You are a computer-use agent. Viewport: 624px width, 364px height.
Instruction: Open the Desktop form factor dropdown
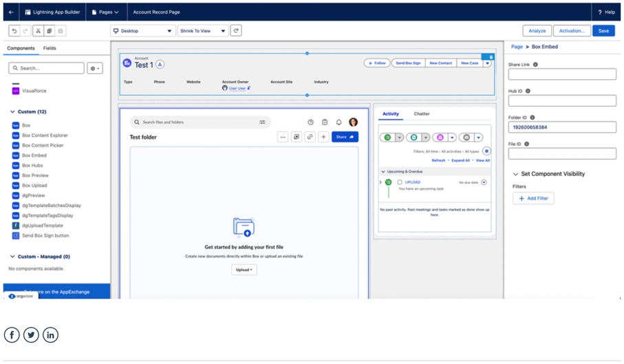point(142,31)
